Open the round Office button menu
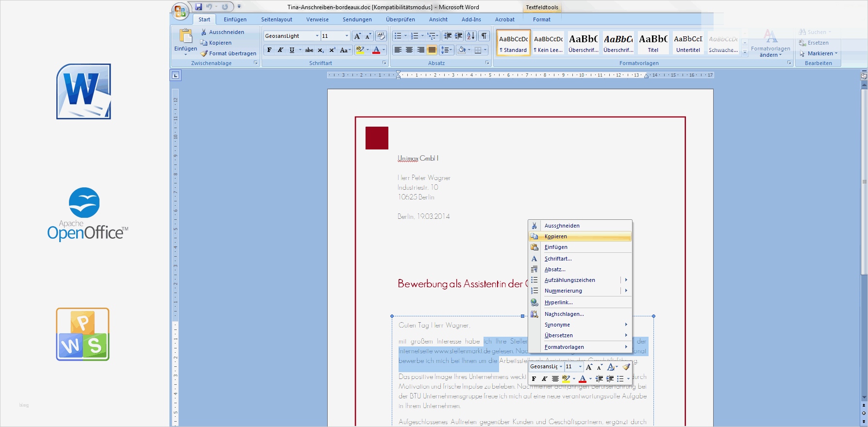 pos(180,11)
